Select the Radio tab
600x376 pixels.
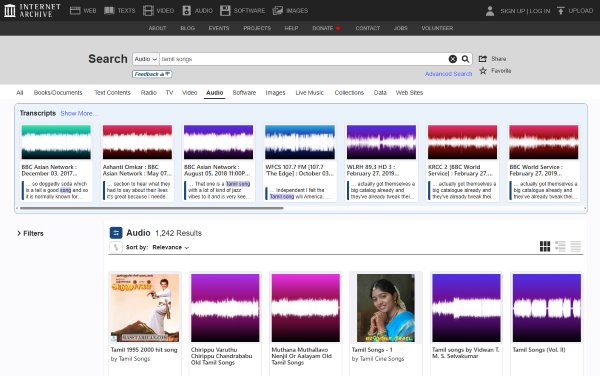click(x=148, y=93)
